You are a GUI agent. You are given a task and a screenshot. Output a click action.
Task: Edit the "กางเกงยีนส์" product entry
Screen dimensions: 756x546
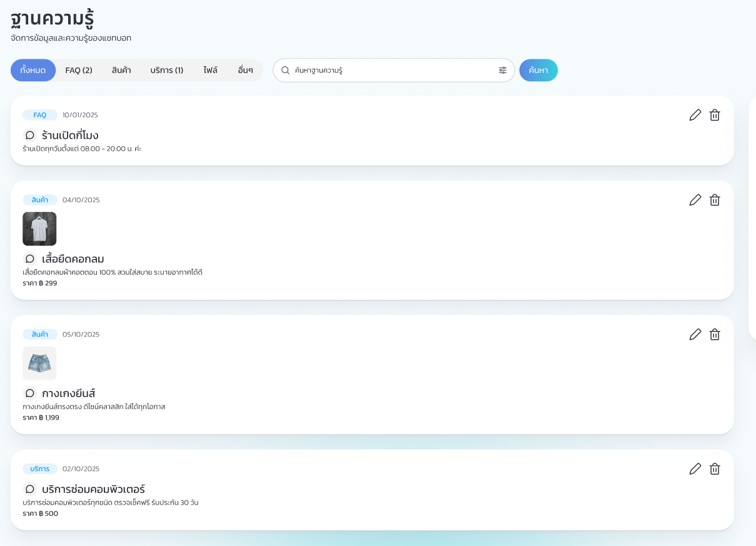(695, 335)
